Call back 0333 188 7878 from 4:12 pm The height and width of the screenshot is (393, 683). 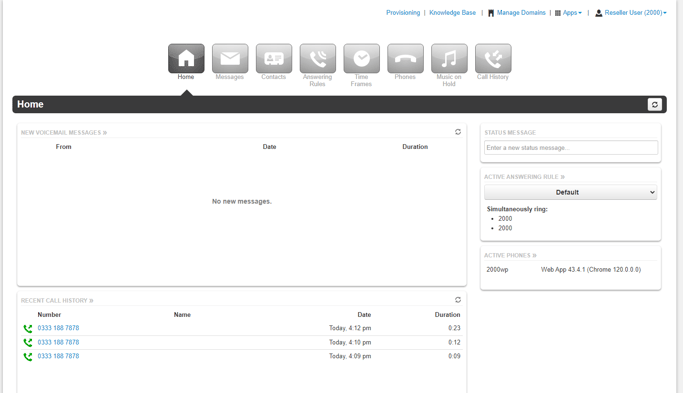[x=58, y=328]
